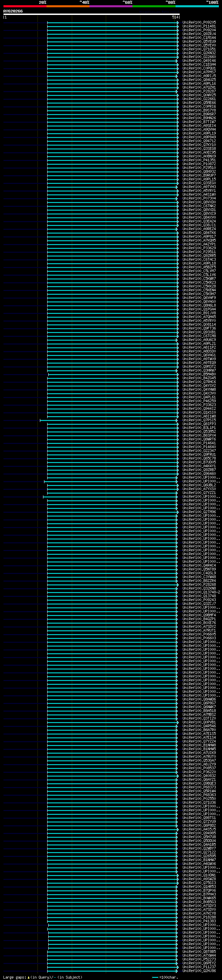Click hit label UniRef100_Q7PSI5

pyautogui.click(x=199, y=420)
